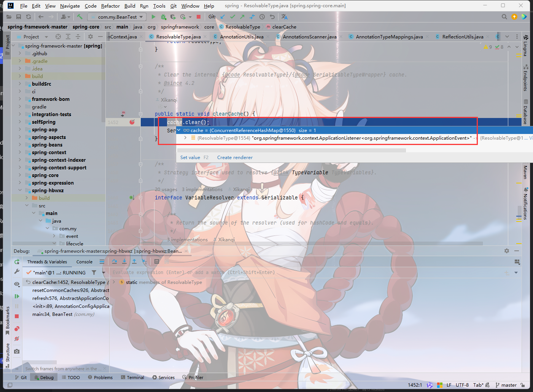Collapse the cache variable node in popup

pyautogui.click(x=179, y=130)
